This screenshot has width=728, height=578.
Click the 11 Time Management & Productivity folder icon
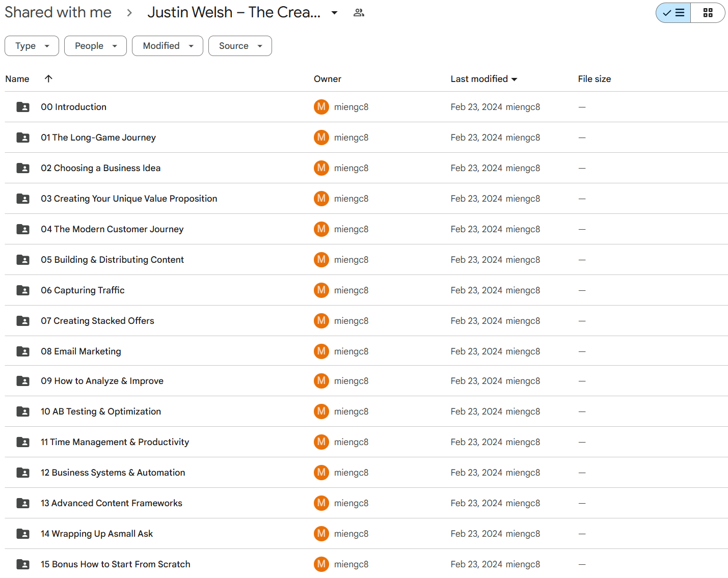pyautogui.click(x=23, y=442)
